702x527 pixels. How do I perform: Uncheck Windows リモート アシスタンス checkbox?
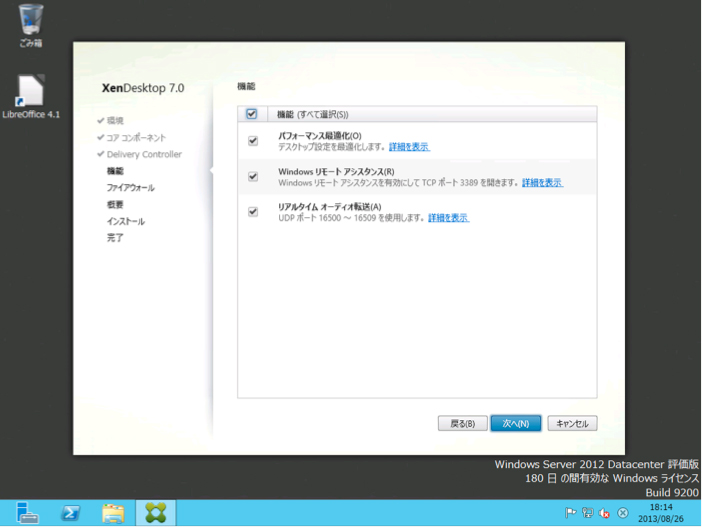(253, 176)
